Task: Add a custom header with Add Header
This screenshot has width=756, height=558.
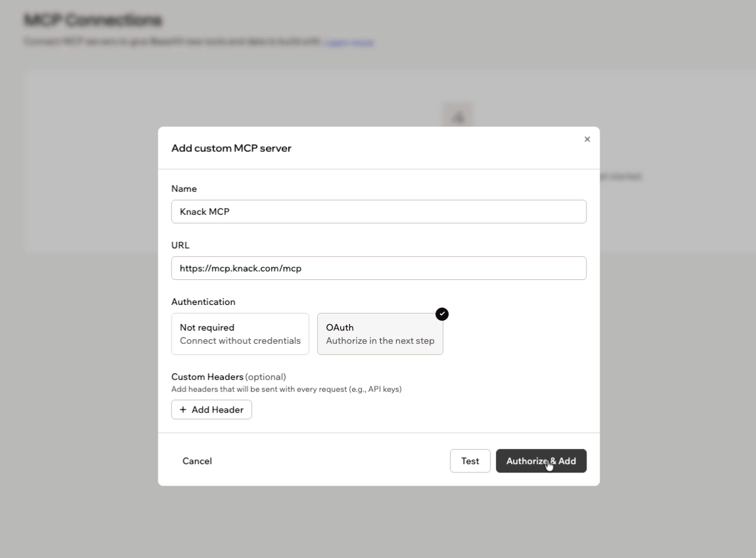Action: tap(211, 409)
